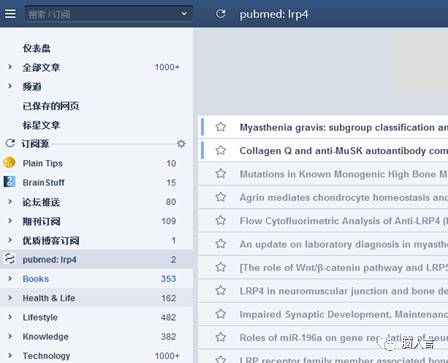Star the update on laboratory diagnosis article
Image resolution: width=448 pixels, height=363 pixels.
pyautogui.click(x=220, y=244)
